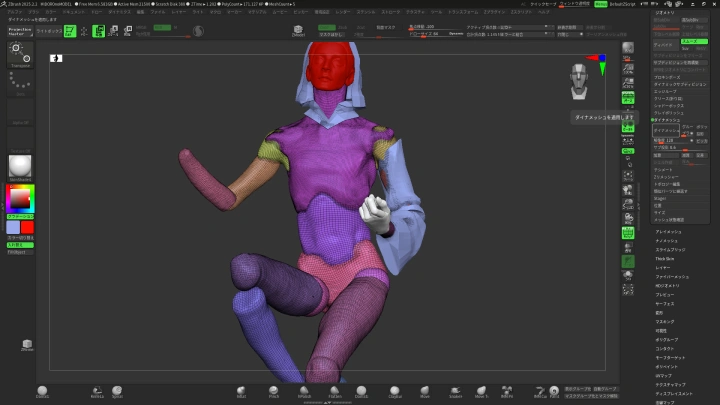The width and height of the screenshot is (720, 405).
Task: Open the Alpha Off selector
Action: pos(20,112)
